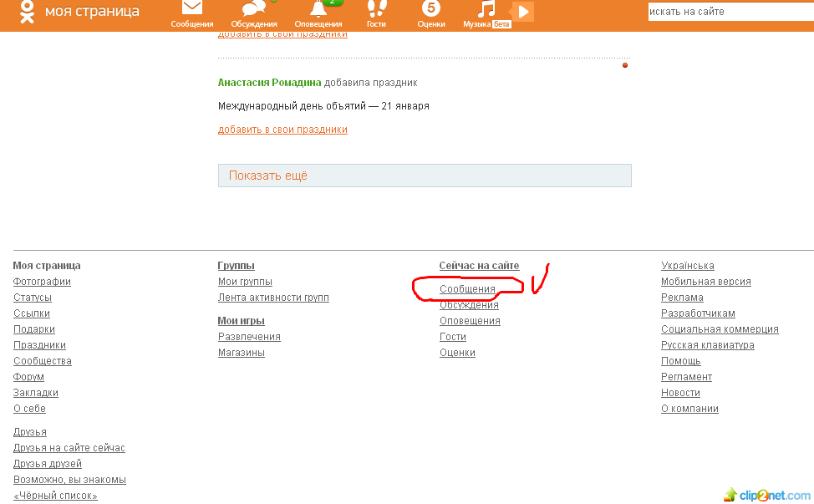Viewport: 814px width, 504px height.
Task: Open Форум footer link
Action: tap(28, 377)
